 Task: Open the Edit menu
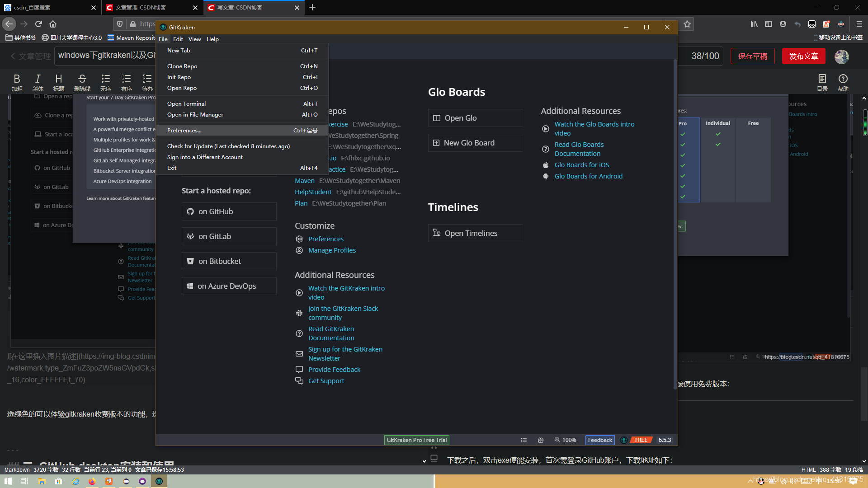pos(178,39)
